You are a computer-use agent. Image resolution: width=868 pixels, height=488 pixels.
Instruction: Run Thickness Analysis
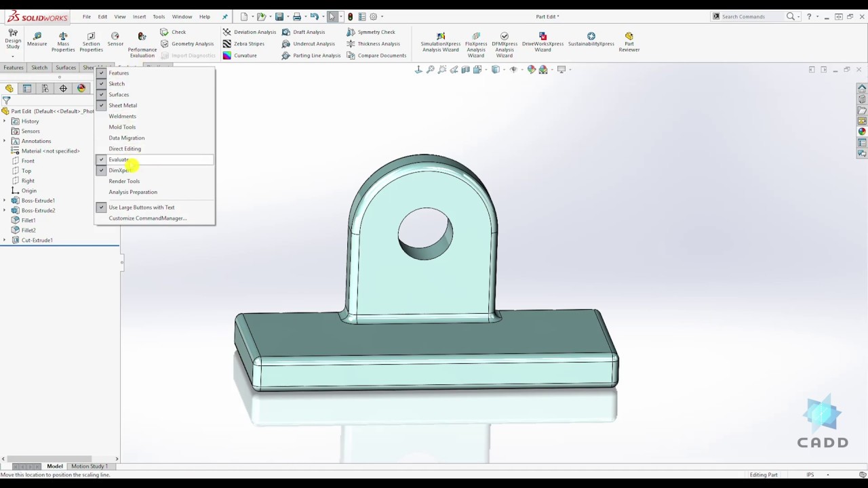pyautogui.click(x=373, y=43)
